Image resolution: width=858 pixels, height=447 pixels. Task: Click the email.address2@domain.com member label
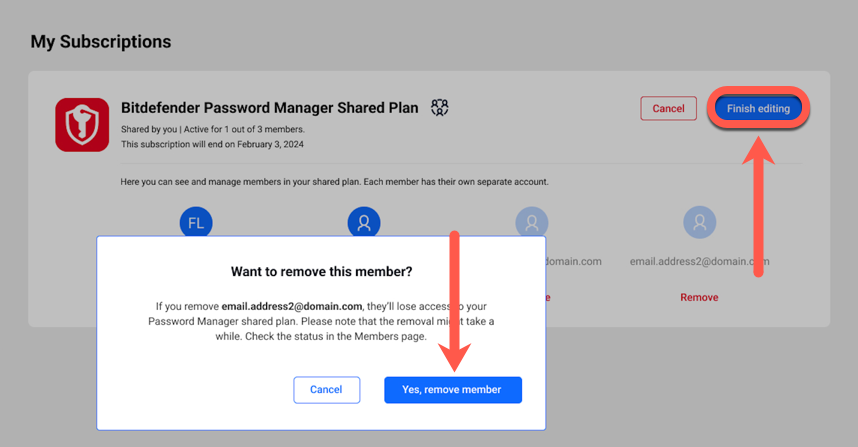(699, 262)
